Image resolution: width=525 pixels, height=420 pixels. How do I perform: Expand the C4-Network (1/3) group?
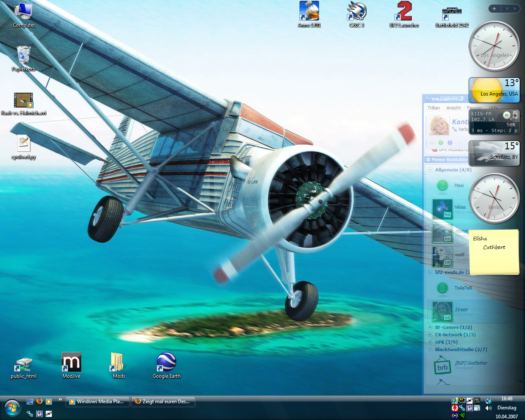coord(430,335)
